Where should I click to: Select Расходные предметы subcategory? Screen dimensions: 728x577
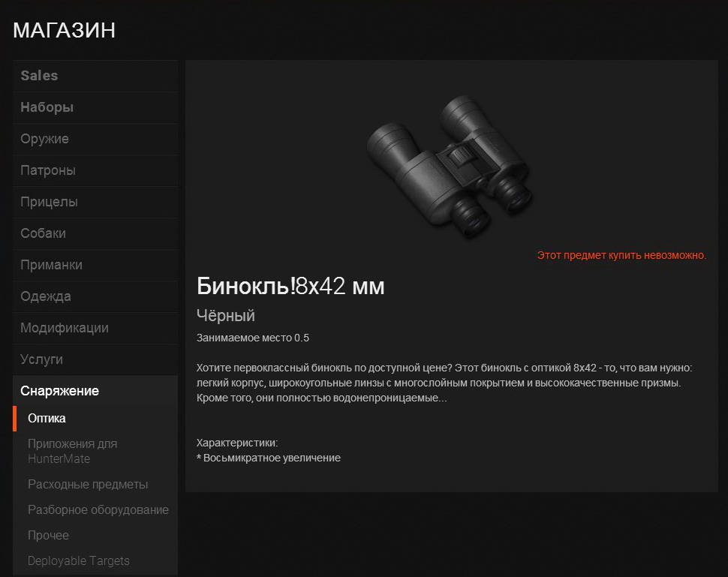click(95, 484)
